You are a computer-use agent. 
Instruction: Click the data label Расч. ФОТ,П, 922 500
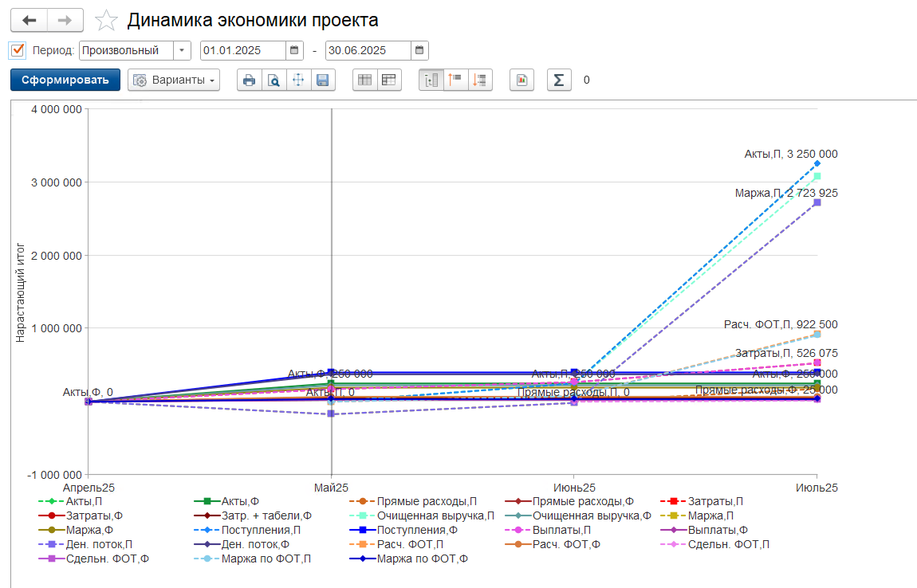[781, 324]
